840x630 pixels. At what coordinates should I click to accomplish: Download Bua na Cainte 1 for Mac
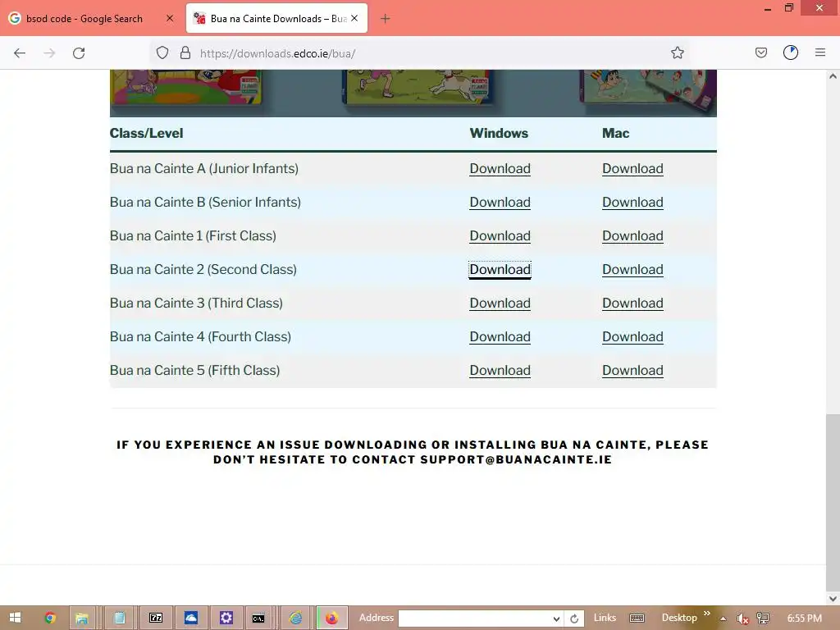tap(632, 236)
